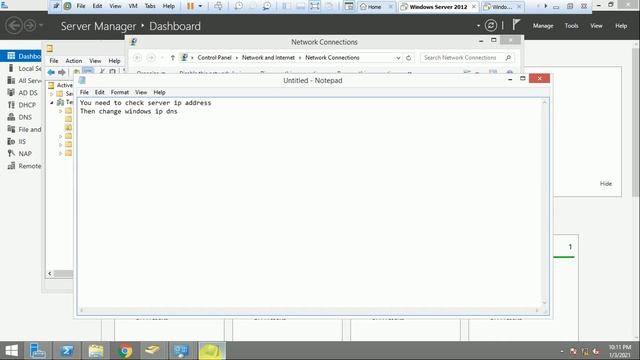Viewport: 640px width, 360px height.
Task: Open the NAP role page
Action: [21, 154]
